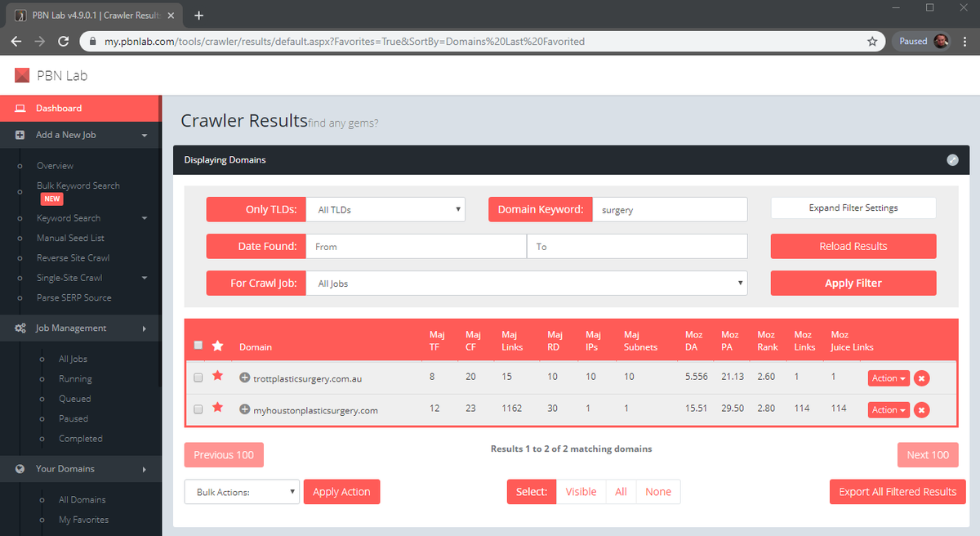Click the Paused profile button

(923, 41)
